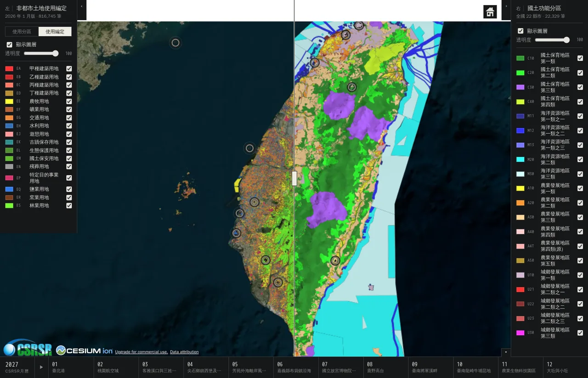Screen dimensions: 588x378
Task: Click the CSRSR logo
Action: point(28,348)
